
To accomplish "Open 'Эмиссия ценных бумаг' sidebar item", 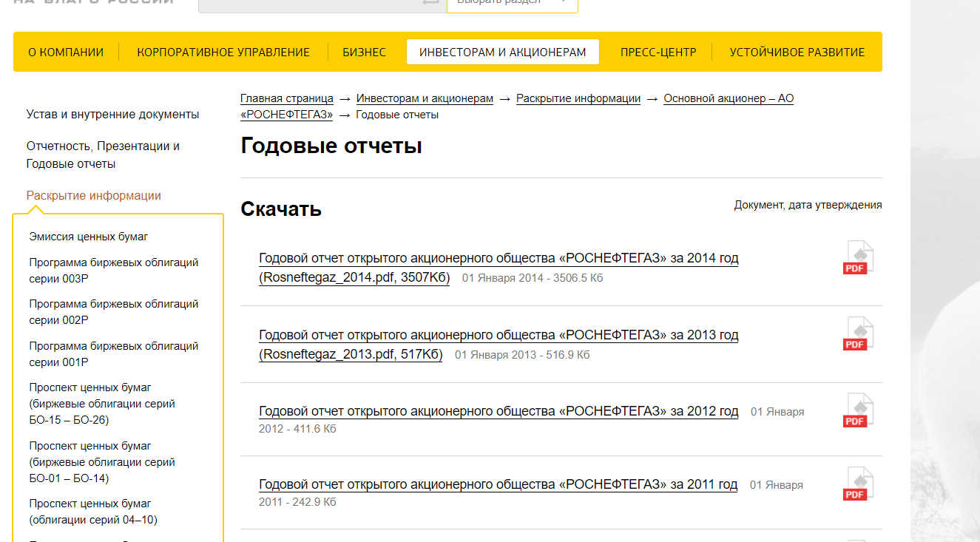I will coord(89,237).
